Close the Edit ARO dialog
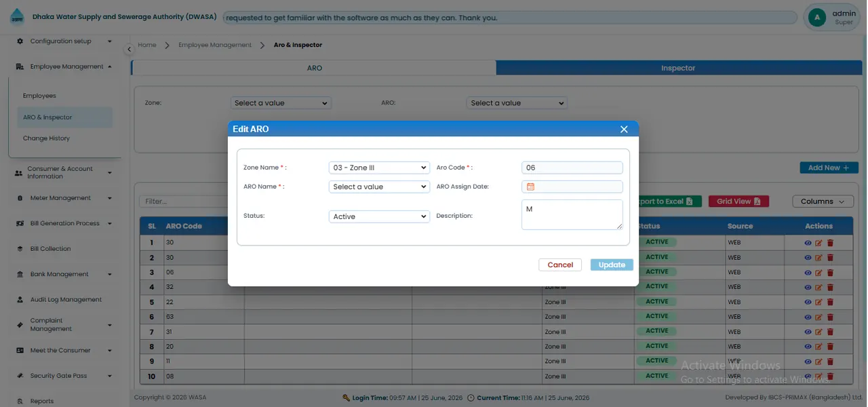 pos(624,129)
